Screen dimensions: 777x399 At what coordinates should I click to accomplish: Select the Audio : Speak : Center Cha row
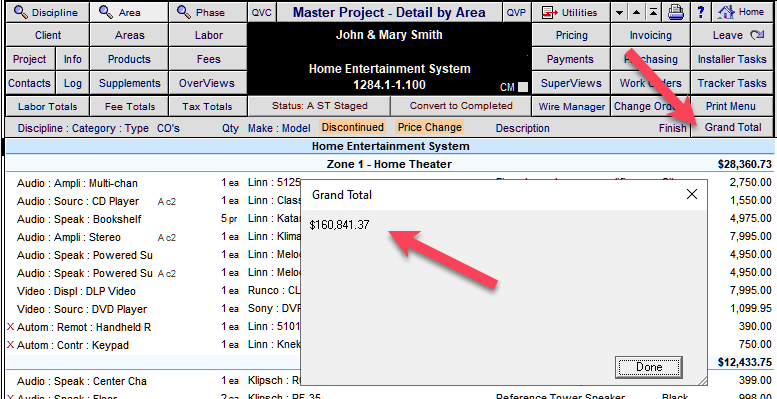[388, 381]
